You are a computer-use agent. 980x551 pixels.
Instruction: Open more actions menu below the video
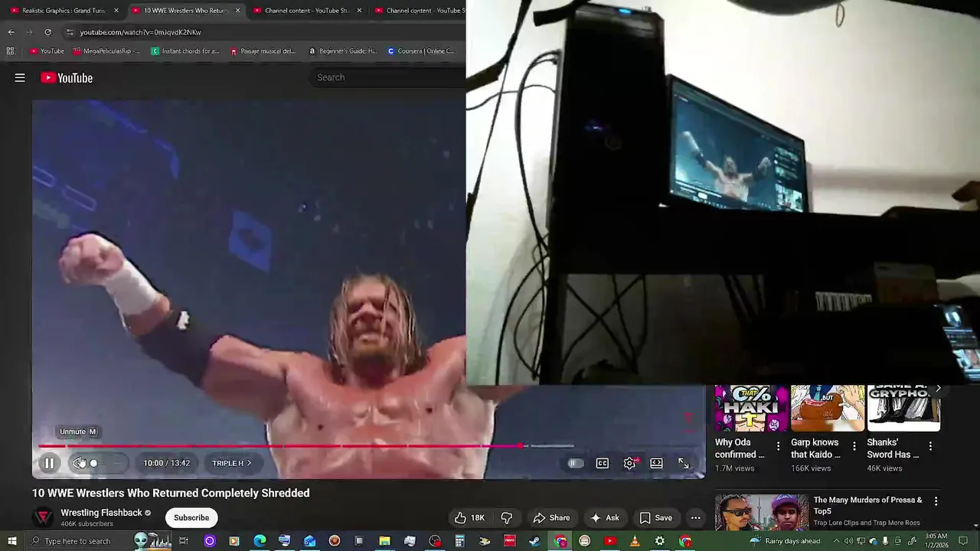tap(695, 517)
